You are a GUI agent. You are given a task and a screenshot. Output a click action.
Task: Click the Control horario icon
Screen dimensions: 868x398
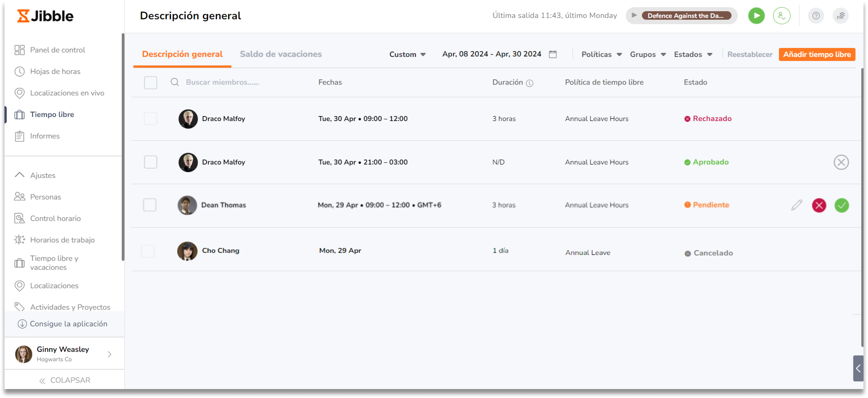click(19, 218)
